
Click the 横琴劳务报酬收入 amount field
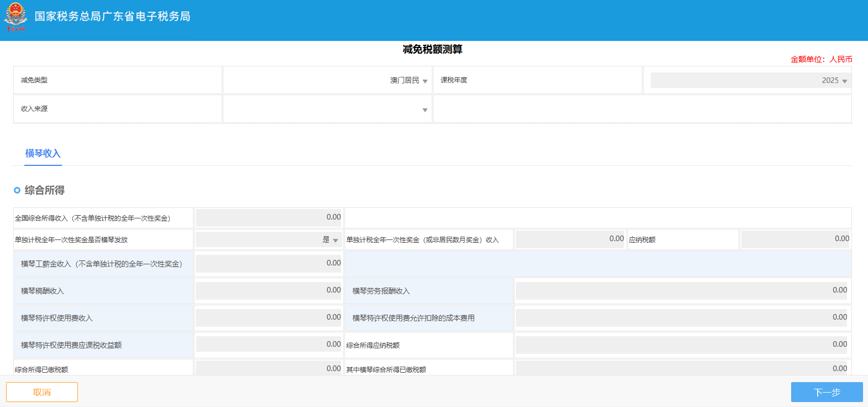682,291
